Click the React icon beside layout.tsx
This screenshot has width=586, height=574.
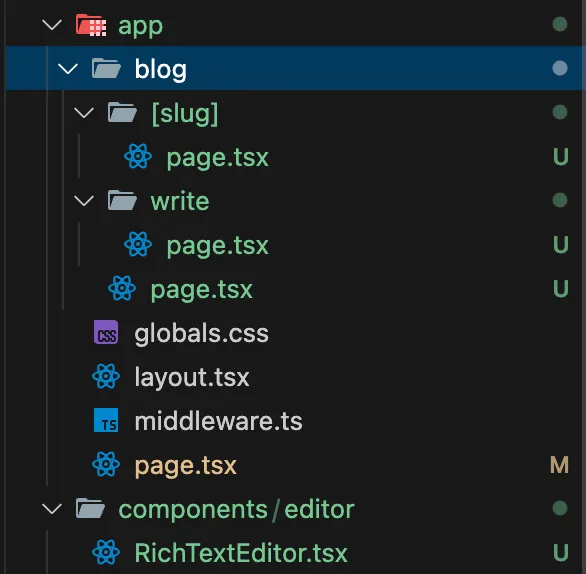coord(106,376)
